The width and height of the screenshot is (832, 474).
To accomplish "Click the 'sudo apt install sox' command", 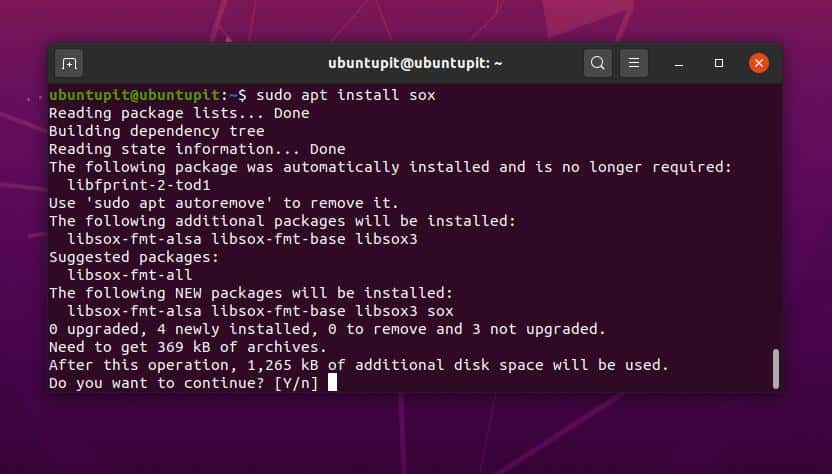I will [x=345, y=95].
